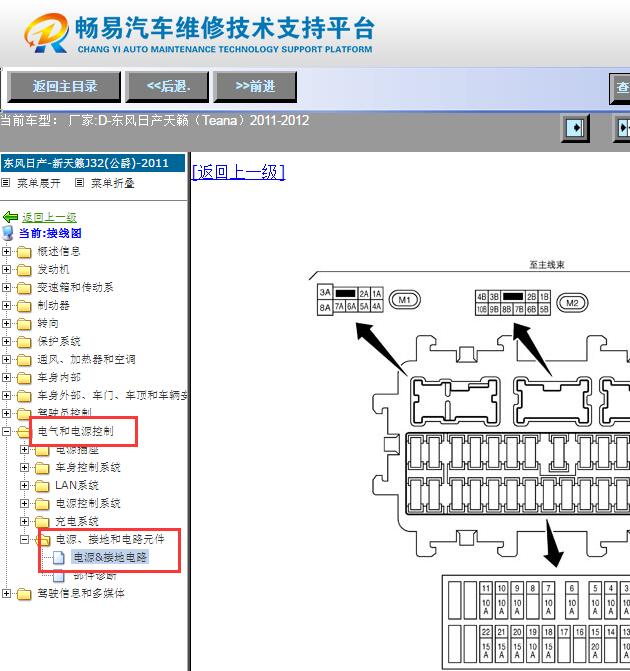Expand the 发动机 folder

pos(6,270)
